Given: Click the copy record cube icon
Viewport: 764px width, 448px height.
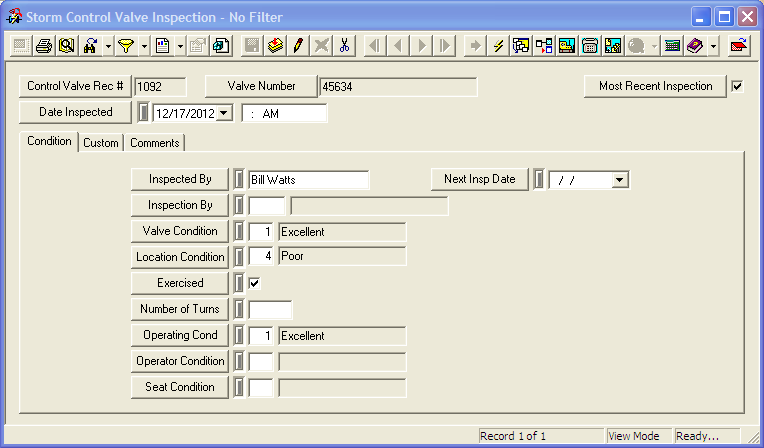Looking at the screenshot, I should [221, 46].
